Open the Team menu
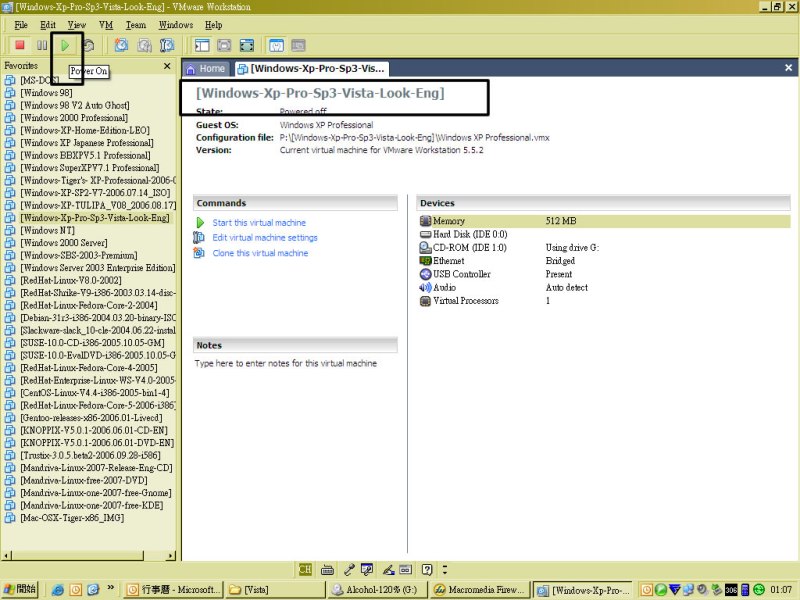 (x=136, y=24)
